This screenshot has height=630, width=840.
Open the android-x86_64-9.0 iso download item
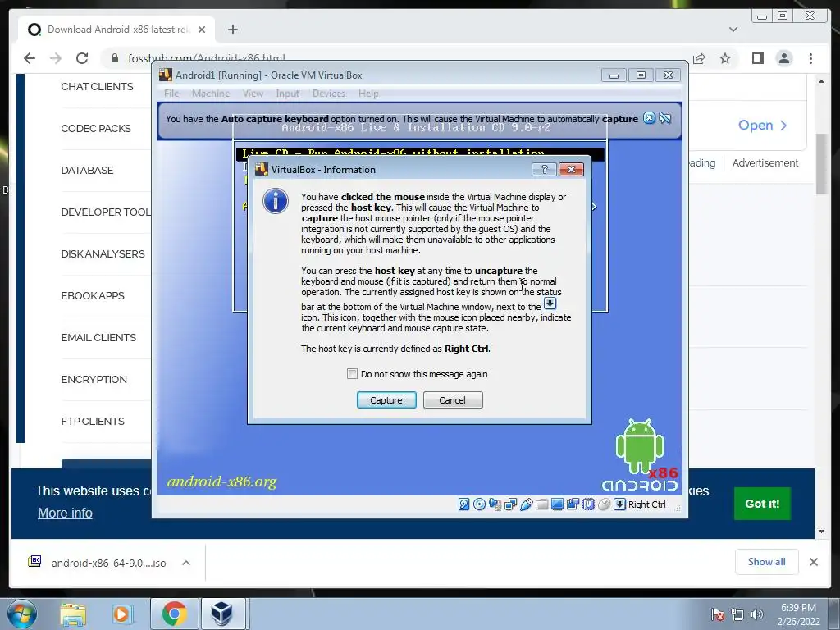point(98,563)
